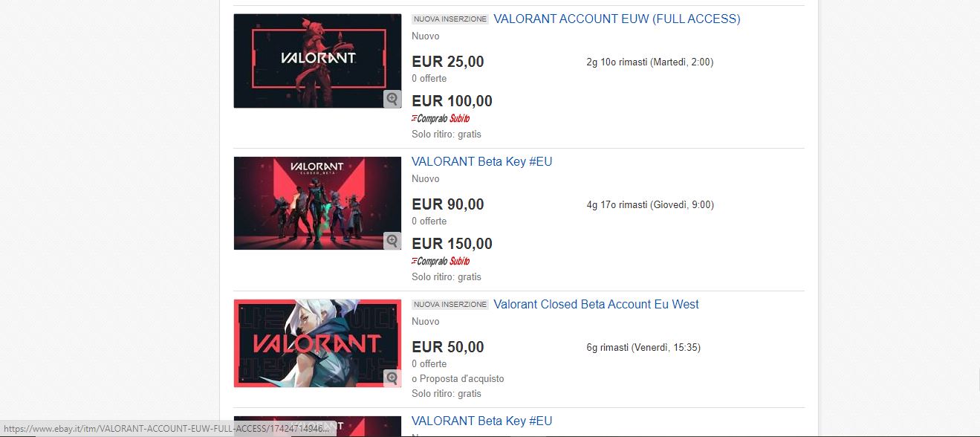Screen dimensions: 980x437
Task: Open the VALORANT ACCOUNT EUW (FULL ACCESS) listing title
Action: coord(617,19)
